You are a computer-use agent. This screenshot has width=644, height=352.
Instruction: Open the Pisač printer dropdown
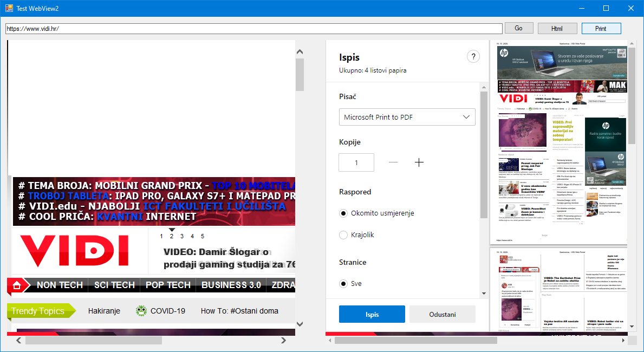[407, 117]
